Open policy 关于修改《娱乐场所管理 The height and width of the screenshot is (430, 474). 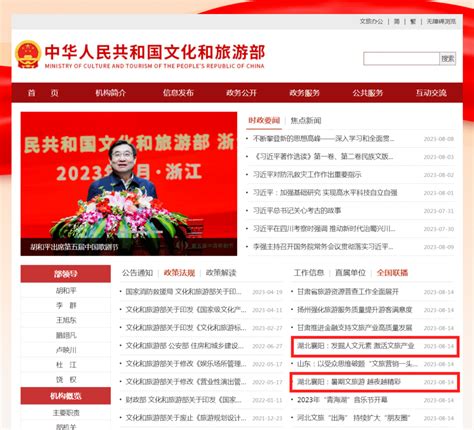pyautogui.click(x=186, y=364)
